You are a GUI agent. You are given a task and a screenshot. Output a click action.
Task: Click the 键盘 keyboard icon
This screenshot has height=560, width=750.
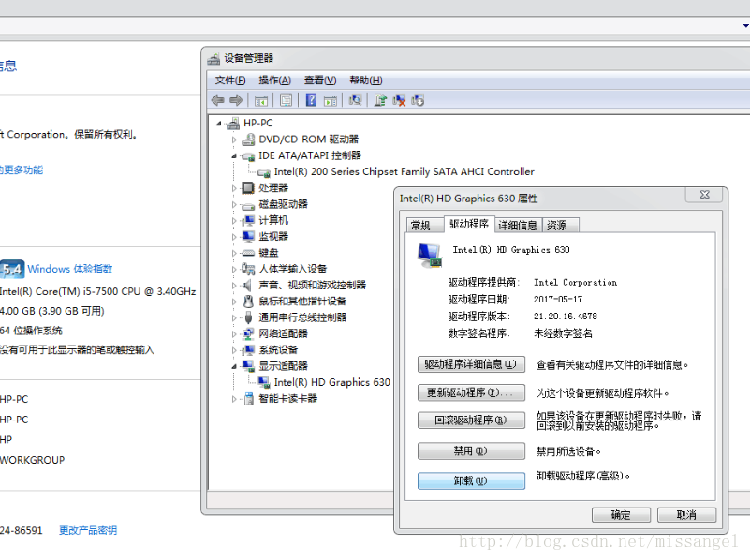[x=248, y=253]
